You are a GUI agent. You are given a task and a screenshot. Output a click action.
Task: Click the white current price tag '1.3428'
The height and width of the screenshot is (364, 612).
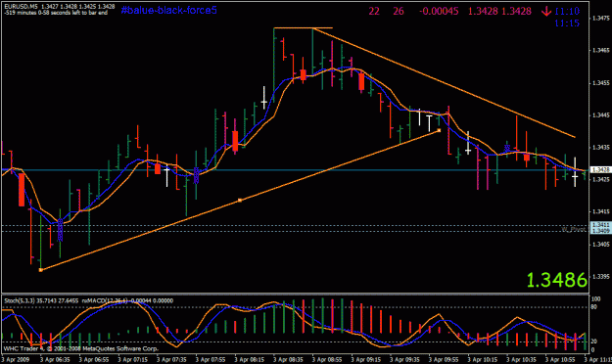tap(600, 170)
